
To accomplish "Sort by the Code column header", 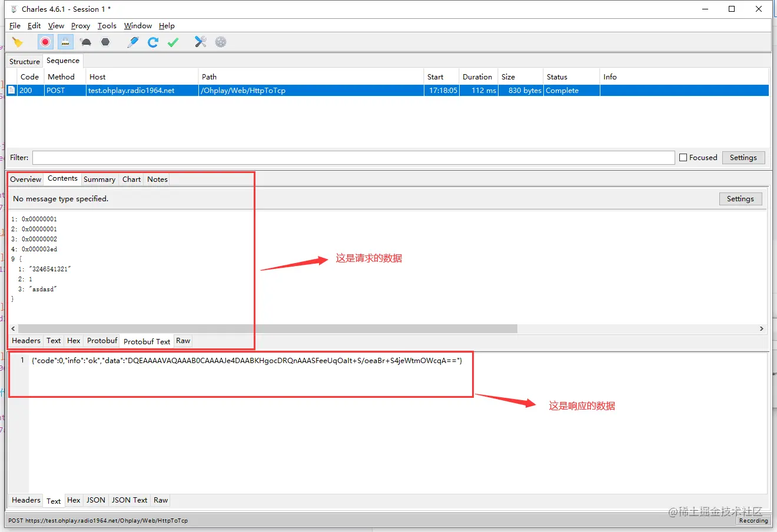I will coord(29,77).
